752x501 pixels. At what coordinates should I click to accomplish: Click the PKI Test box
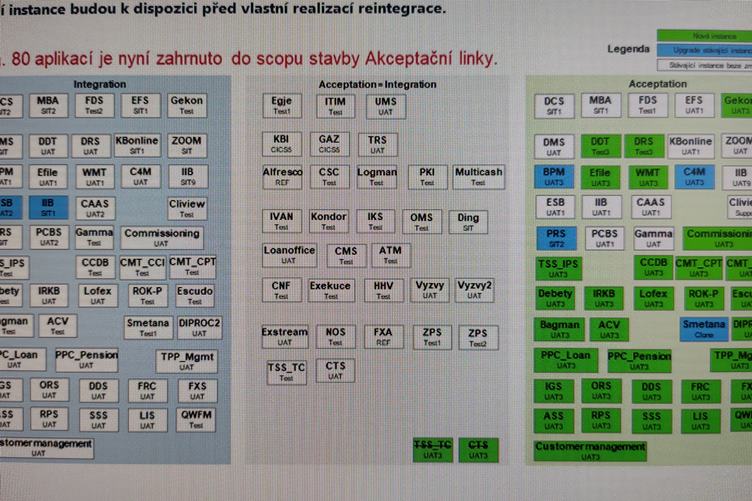pyautogui.click(x=427, y=177)
